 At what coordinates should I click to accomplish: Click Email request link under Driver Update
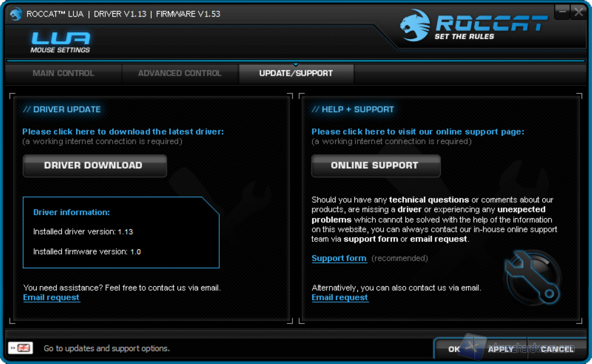(51, 298)
